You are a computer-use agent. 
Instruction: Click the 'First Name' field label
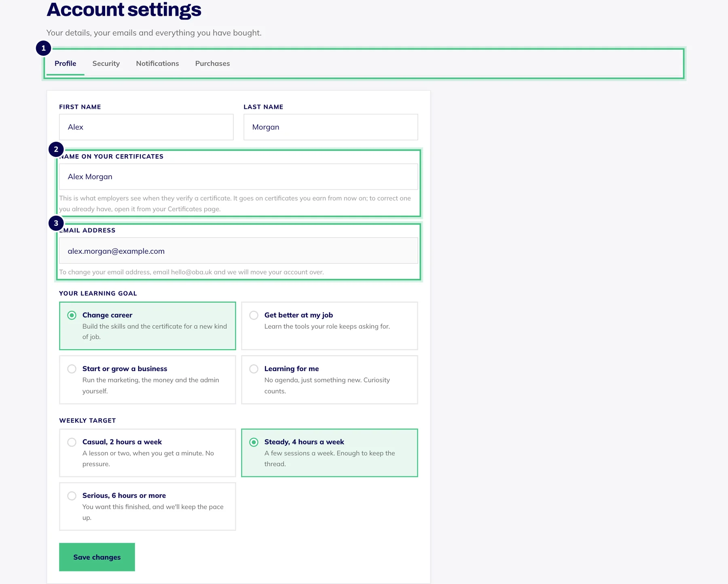[x=80, y=107]
